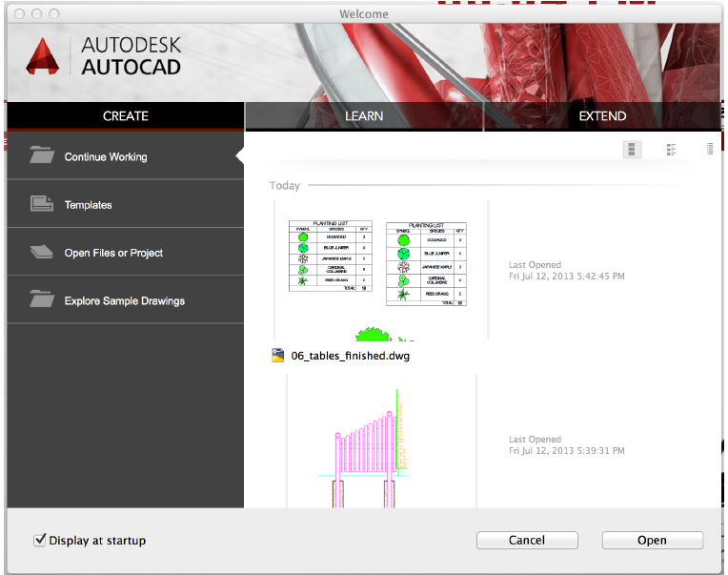Switch to the EXTEND tab
728x575 pixels.
(602, 116)
